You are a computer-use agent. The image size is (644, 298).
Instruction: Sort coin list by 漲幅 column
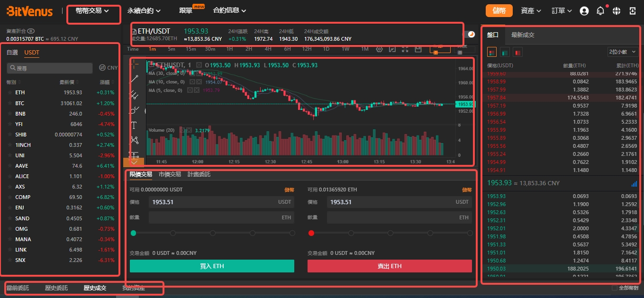pos(107,82)
